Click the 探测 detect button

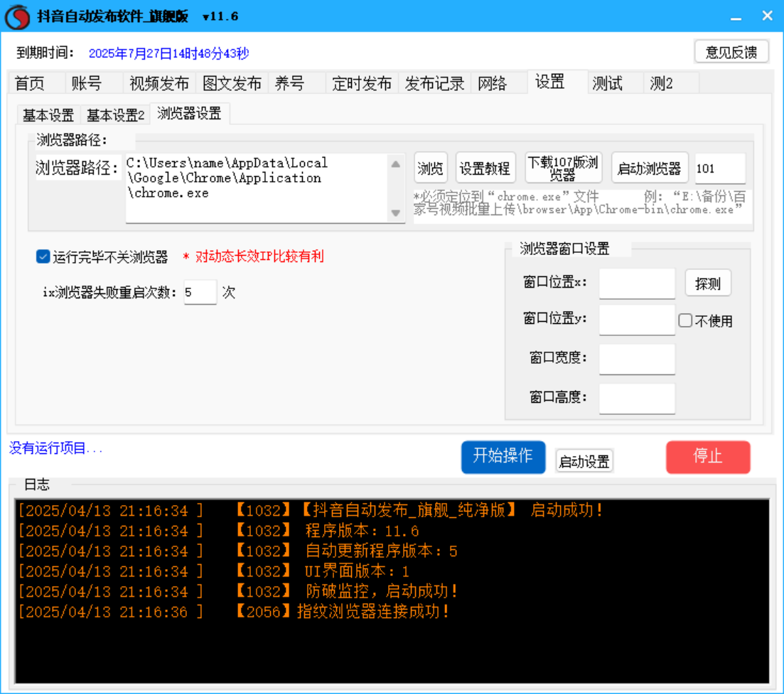[x=708, y=283]
